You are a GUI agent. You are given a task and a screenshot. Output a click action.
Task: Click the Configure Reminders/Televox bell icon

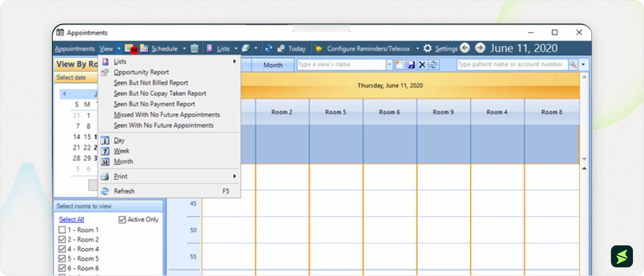(x=318, y=48)
